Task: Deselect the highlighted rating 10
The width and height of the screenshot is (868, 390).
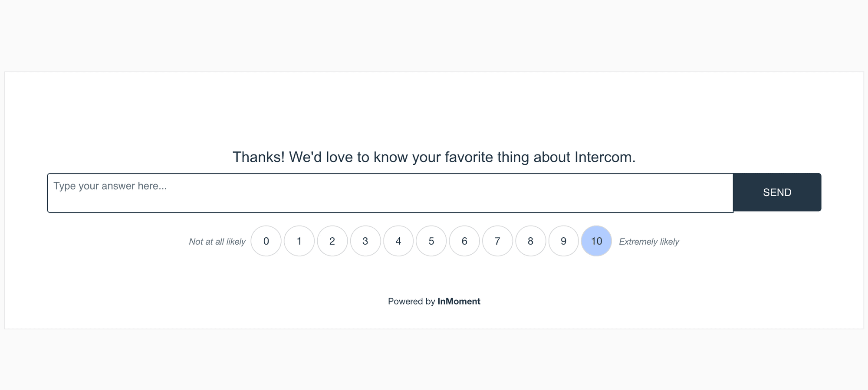Action: [596, 241]
